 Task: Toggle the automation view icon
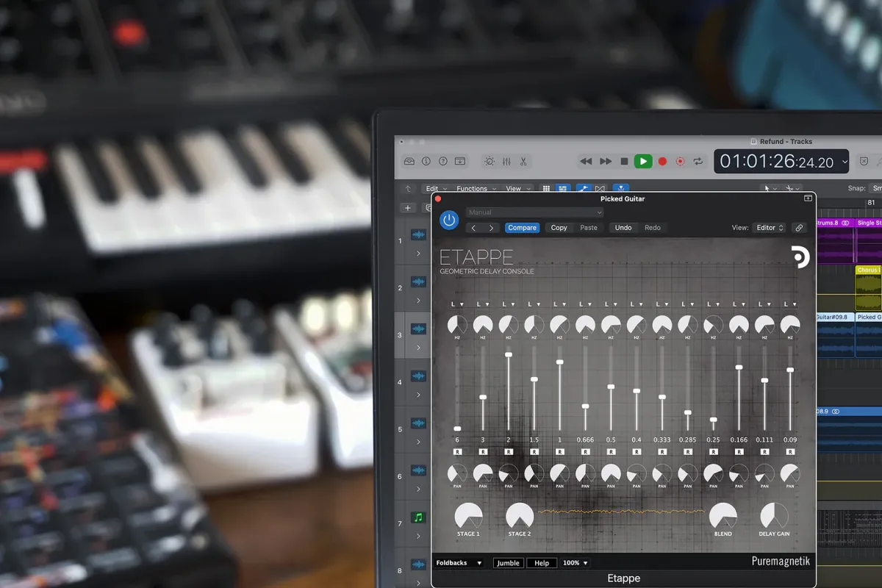[584, 189]
